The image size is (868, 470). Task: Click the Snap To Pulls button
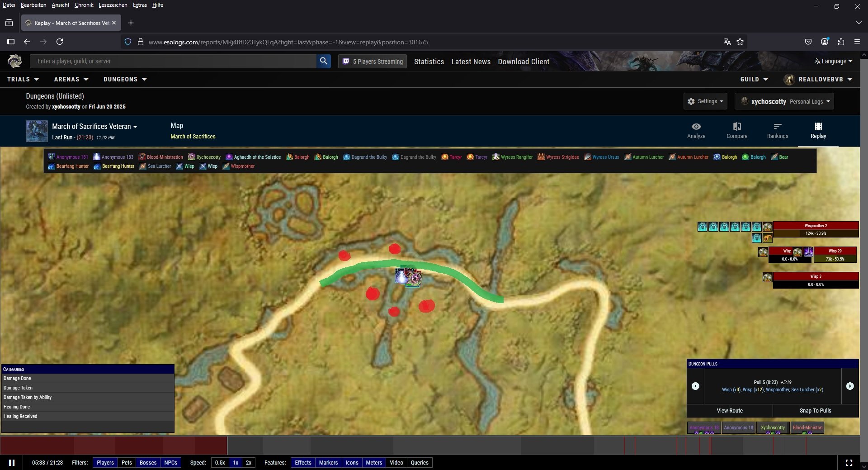816,411
